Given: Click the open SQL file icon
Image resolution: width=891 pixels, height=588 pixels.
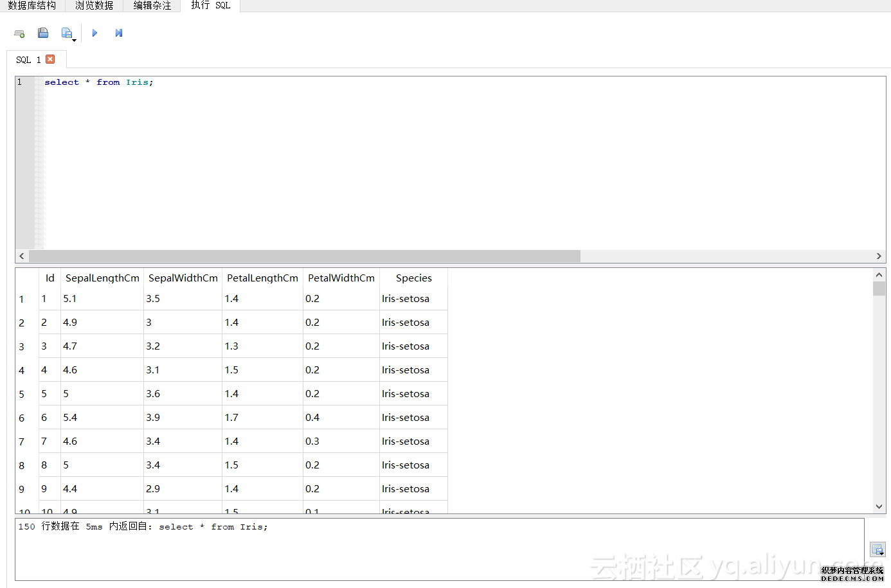Looking at the screenshot, I should tap(43, 33).
